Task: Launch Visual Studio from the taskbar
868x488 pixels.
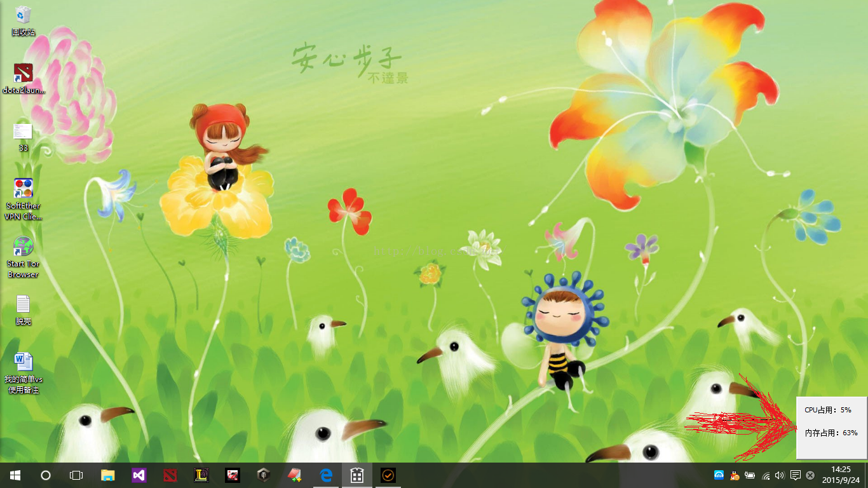Action: pyautogui.click(x=139, y=475)
